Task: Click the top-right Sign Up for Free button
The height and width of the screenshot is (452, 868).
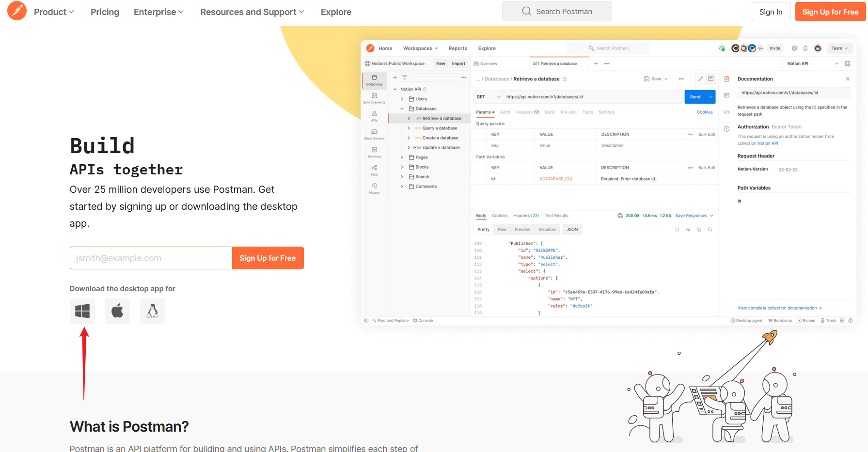Action: 830,12
